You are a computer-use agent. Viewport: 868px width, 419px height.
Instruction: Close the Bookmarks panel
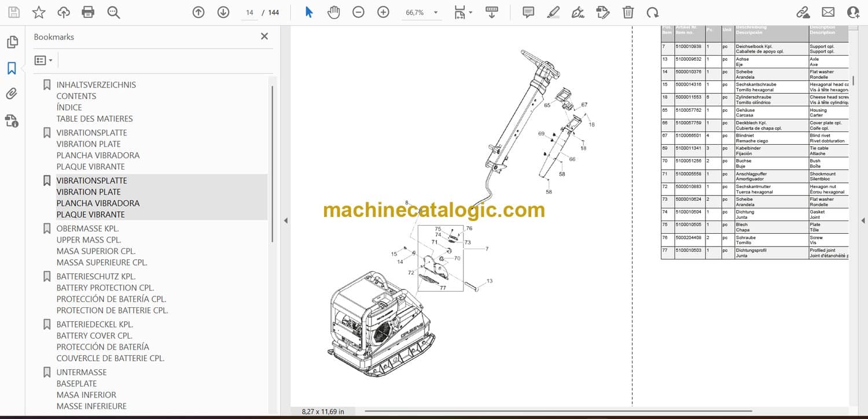264,36
